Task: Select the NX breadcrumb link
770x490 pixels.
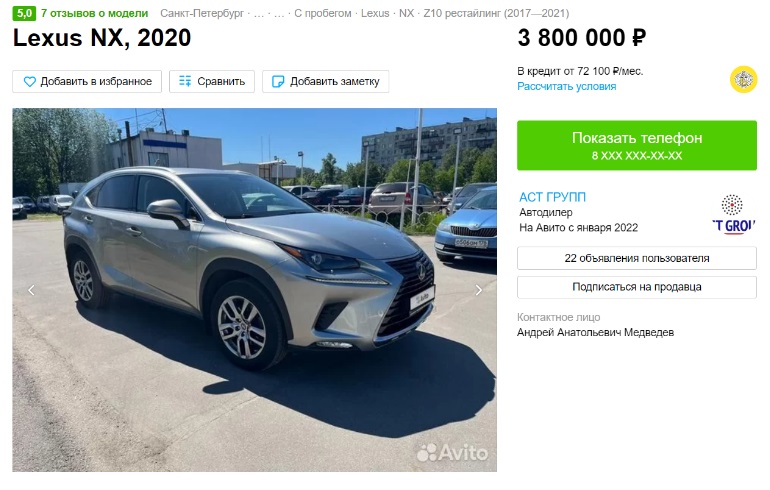Action: coord(406,13)
